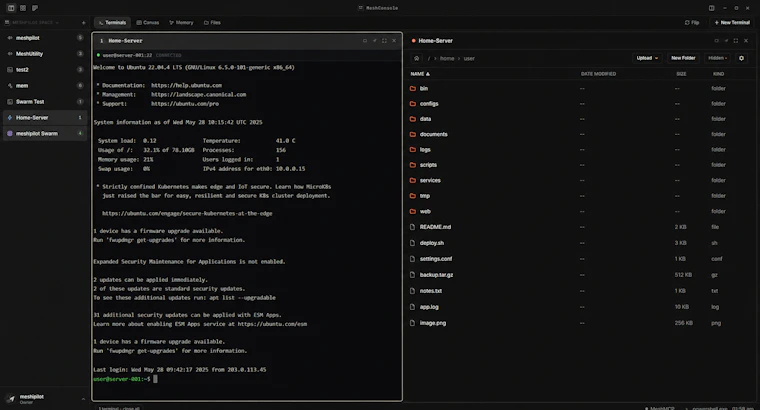Select the mem sidebar entry
The width and height of the screenshot is (760, 410).
click(x=45, y=86)
